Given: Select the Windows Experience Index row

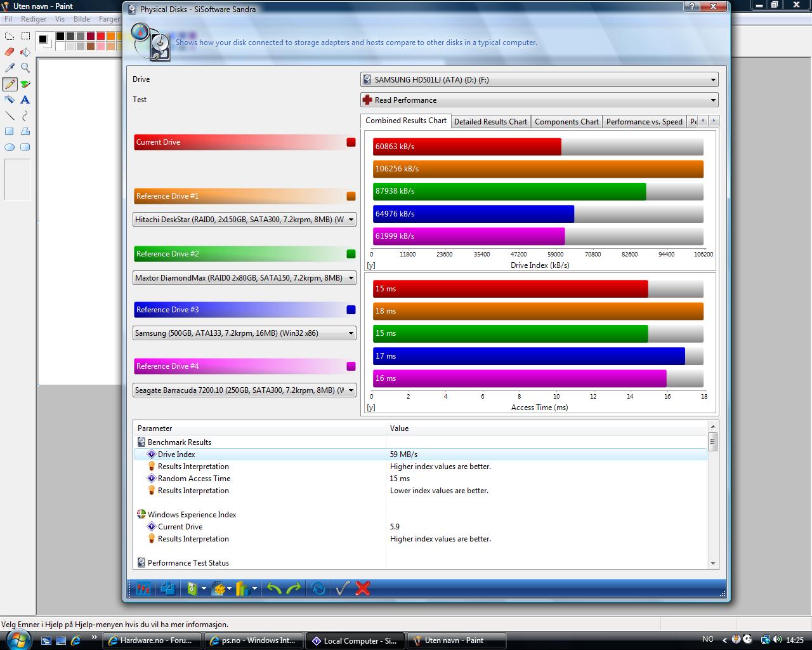Looking at the screenshot, I should click(421, 515).
